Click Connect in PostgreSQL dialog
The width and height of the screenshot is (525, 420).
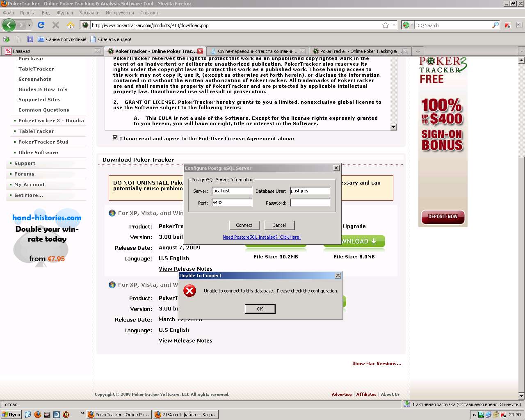(244, 225)
